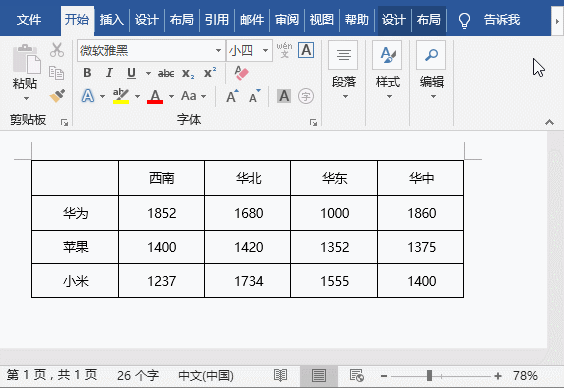Switch to the 审阅 tab
The image size is (564, 388).
287,19
